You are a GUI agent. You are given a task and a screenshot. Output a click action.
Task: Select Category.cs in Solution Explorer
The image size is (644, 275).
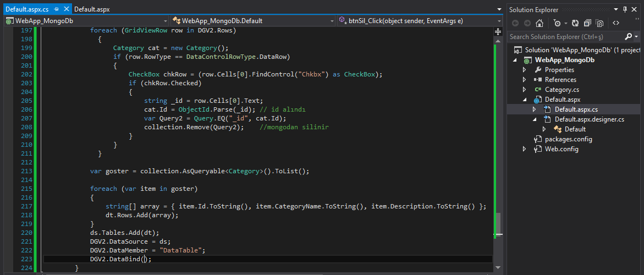(562, 90)
